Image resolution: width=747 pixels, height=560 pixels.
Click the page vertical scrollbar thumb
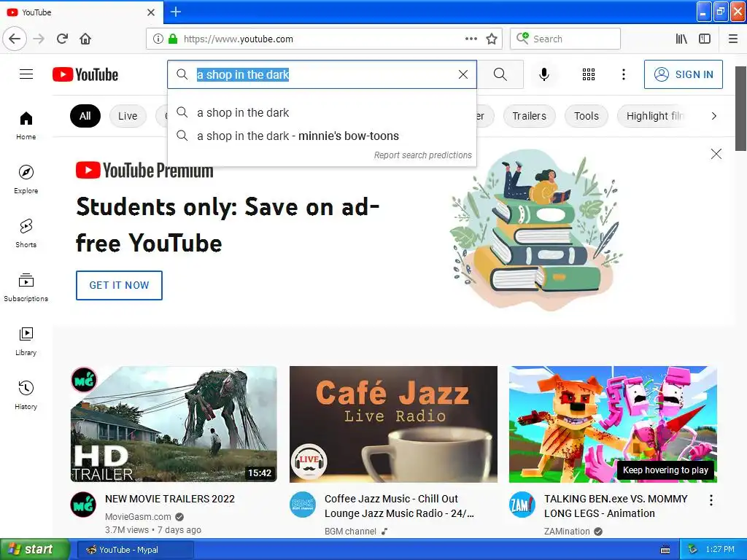741,109
